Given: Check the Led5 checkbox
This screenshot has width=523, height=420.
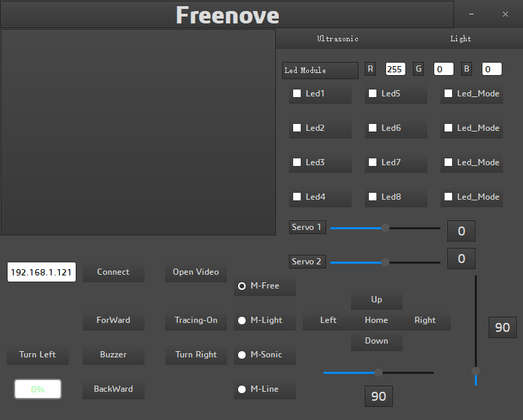Looking at the screenshot, I should 372,94.
